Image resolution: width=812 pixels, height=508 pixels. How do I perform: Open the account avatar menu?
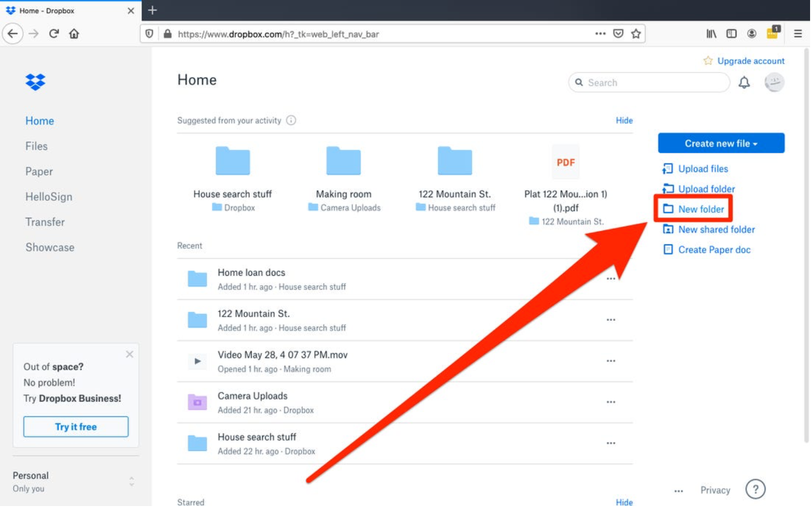coord(774,82)
